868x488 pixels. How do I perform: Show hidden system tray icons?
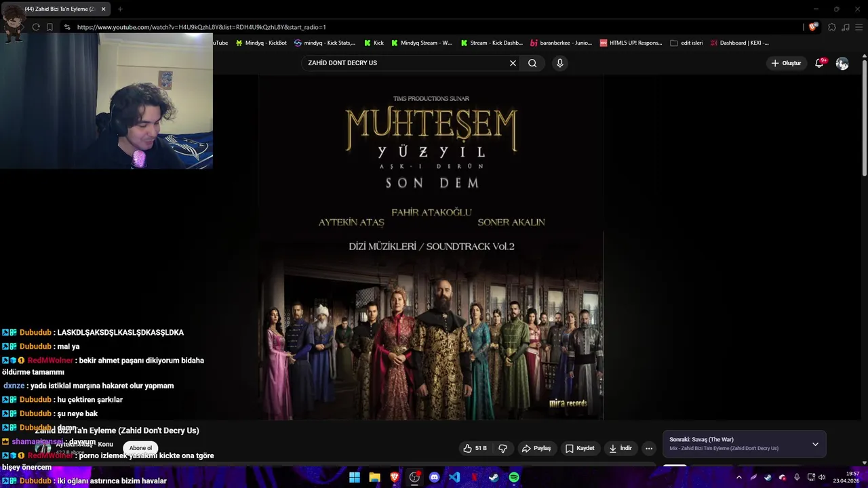coord(739,477)
